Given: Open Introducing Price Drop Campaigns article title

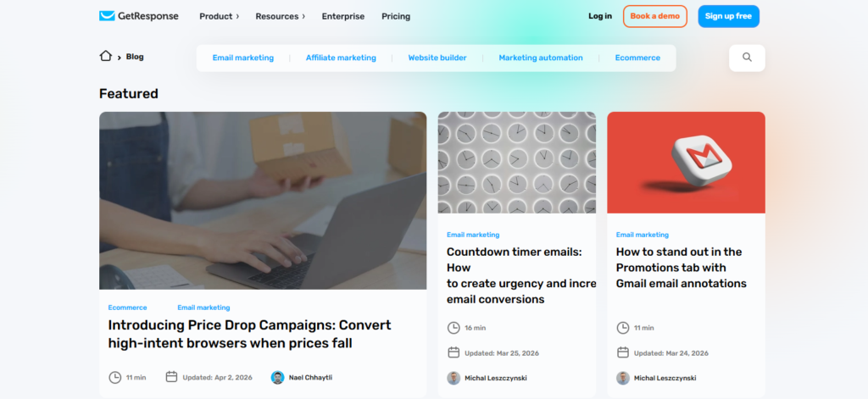Looking at the screenshot, I should [250, 334].
